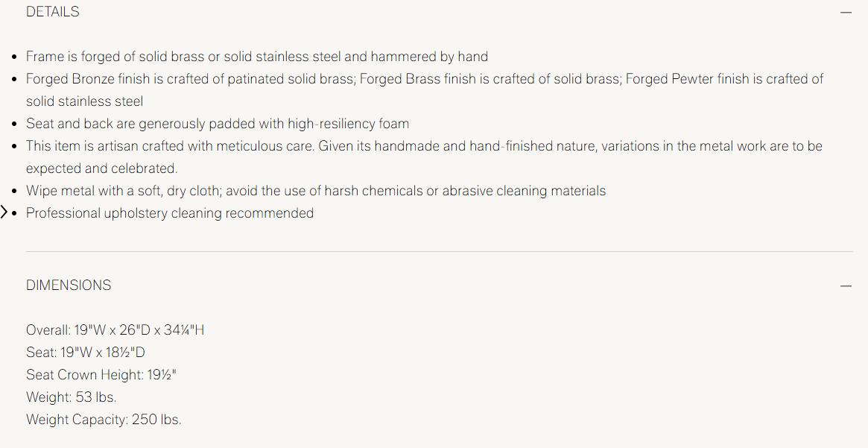The height and width of the screenshot is (448, 868).
Task: Click the 'Overall: 19"W x 26"D' dimension line
Action: pyautogui.click(x=115, y=330)
